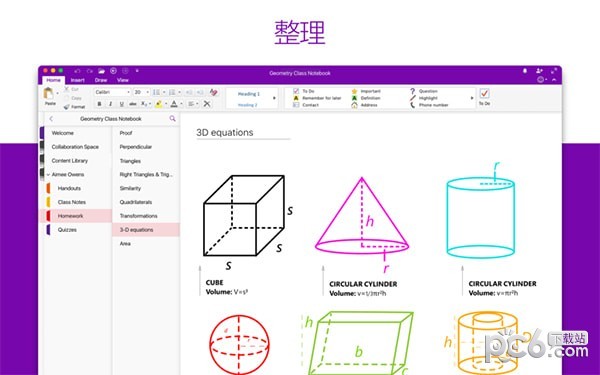This screenshot has width=600, height=375.
Task: Switch to the Home tab
Action: 54,80
